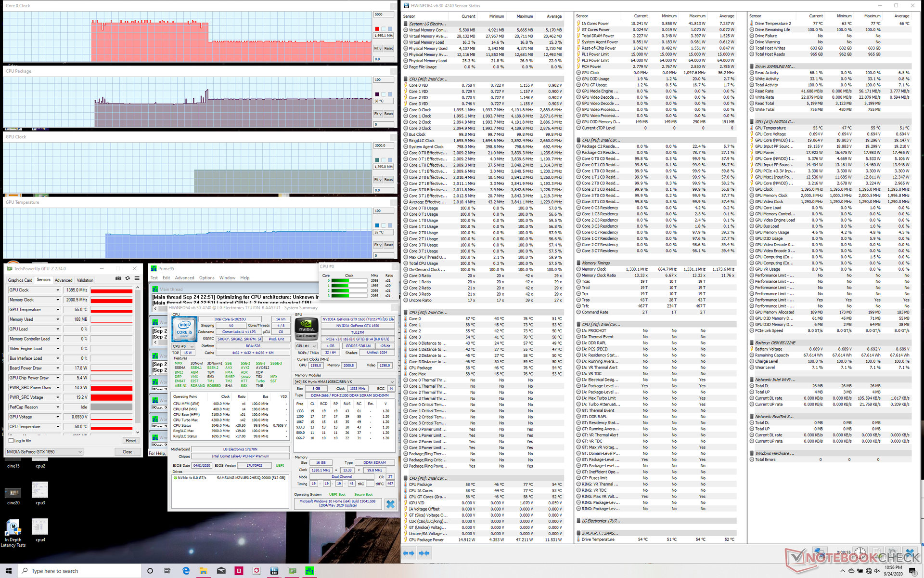Viewport: 924px width, 578px height.
Task: Select 'CPU Package Power' row in HWiNFO
Action: [x=483, y=539]
